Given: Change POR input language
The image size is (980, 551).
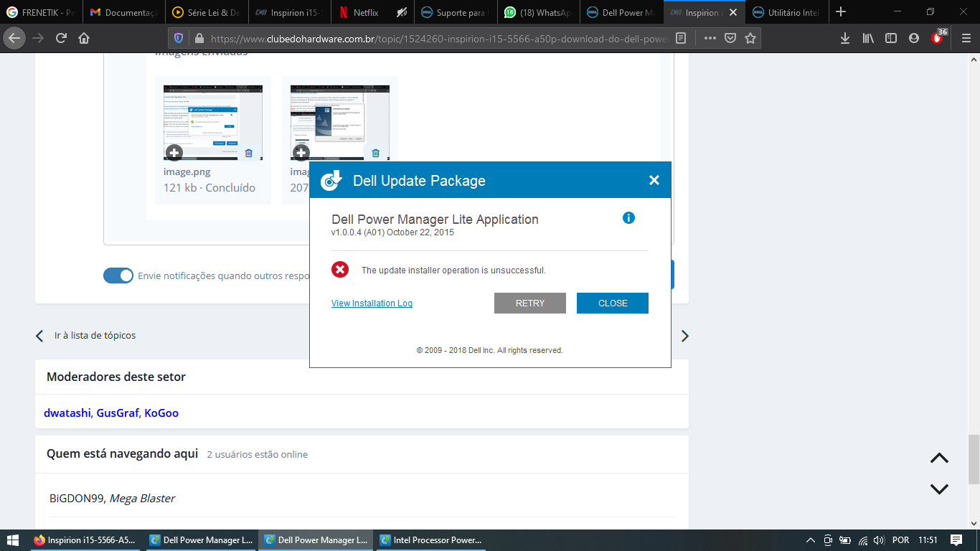Looking at the screenshot, I should click(x=900, y=540).
